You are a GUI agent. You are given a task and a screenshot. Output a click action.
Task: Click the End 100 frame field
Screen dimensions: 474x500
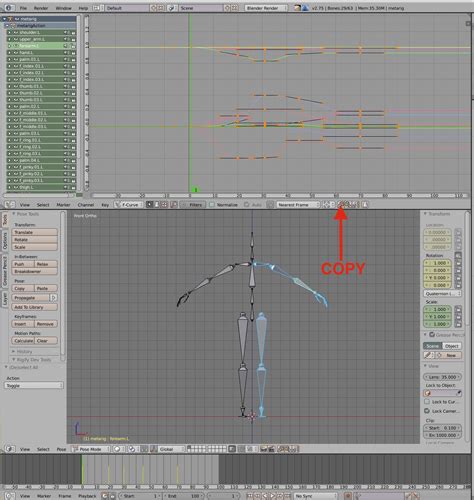[x=184, y=496]
